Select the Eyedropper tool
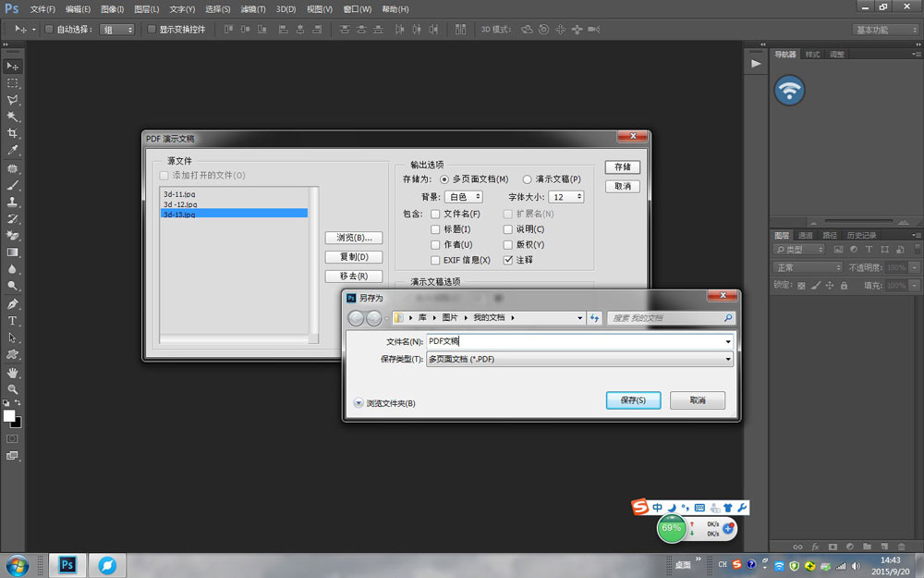The height and width of the screenshot is (578, 924). click(12, 150)
